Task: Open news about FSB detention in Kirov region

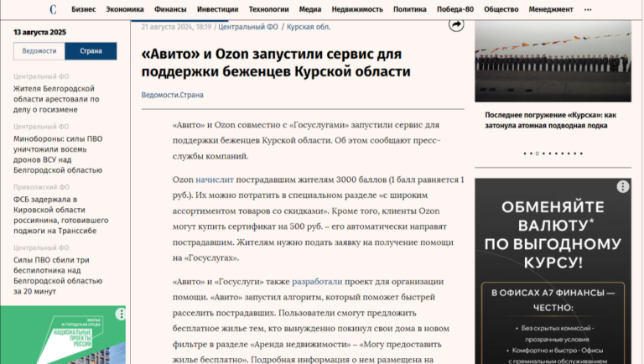Action: 60,215
